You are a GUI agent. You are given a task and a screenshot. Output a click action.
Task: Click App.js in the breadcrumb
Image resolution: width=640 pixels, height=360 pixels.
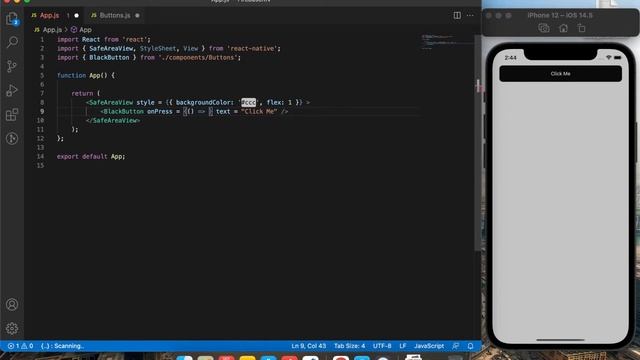pyautogui.click(x=52, y=30)
